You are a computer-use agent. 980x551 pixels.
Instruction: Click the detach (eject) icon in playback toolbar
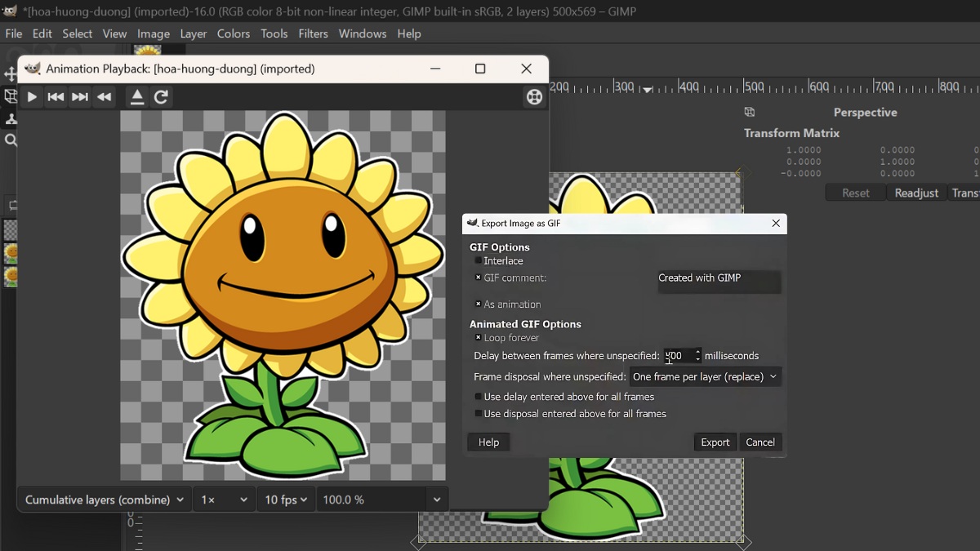(x=137, y=98)
